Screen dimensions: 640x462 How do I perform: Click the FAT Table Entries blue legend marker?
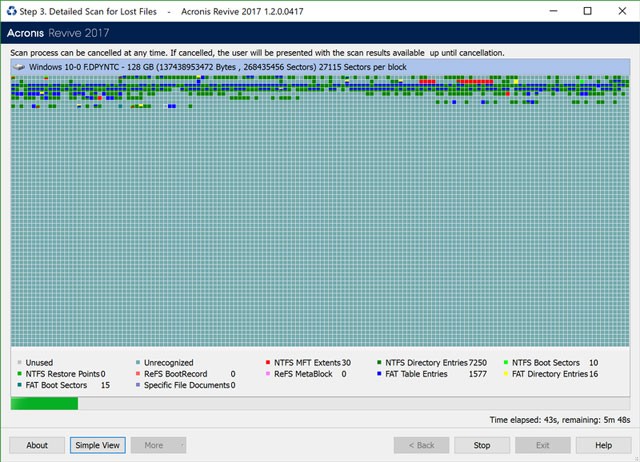[x=380, y=374]
